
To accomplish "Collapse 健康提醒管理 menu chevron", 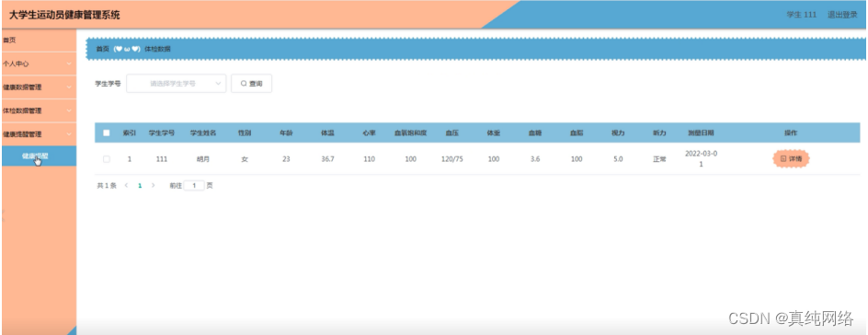I will point(69,134).
